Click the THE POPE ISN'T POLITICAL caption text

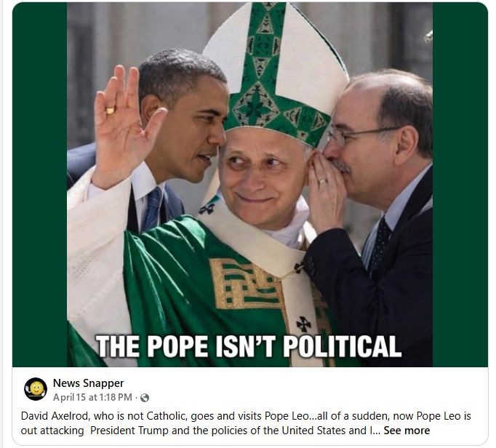click(249, 346)
